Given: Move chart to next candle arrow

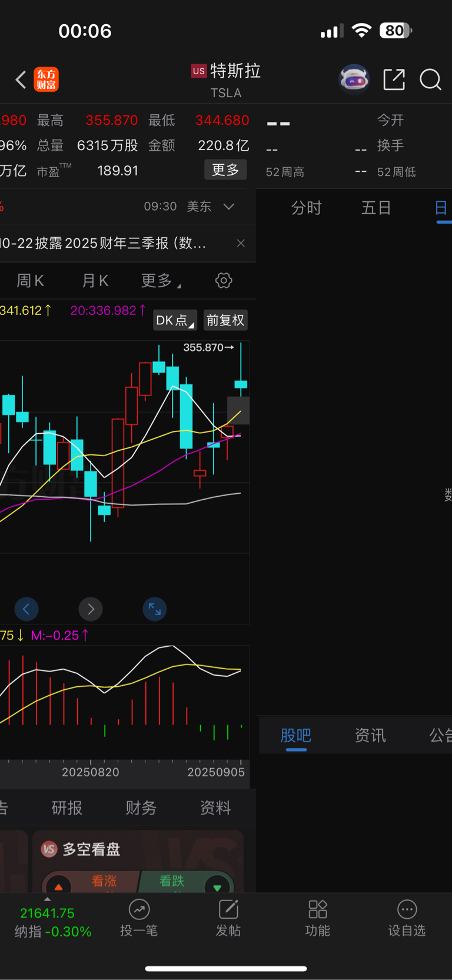Looking at the screenshot, I should click(91, 609).
